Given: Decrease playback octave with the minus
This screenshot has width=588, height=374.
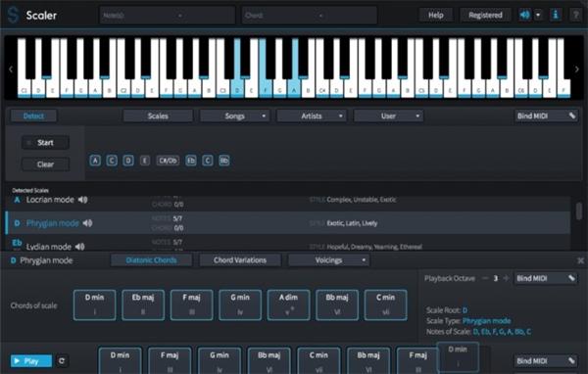Looking at the screenshot, I should (485, 278).
